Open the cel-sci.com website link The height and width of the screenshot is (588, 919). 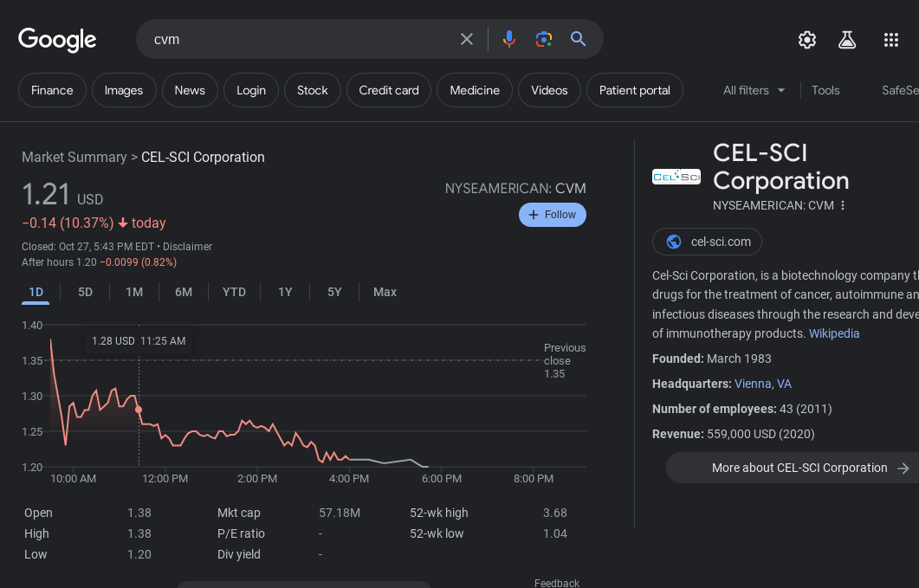pos(707,242)
